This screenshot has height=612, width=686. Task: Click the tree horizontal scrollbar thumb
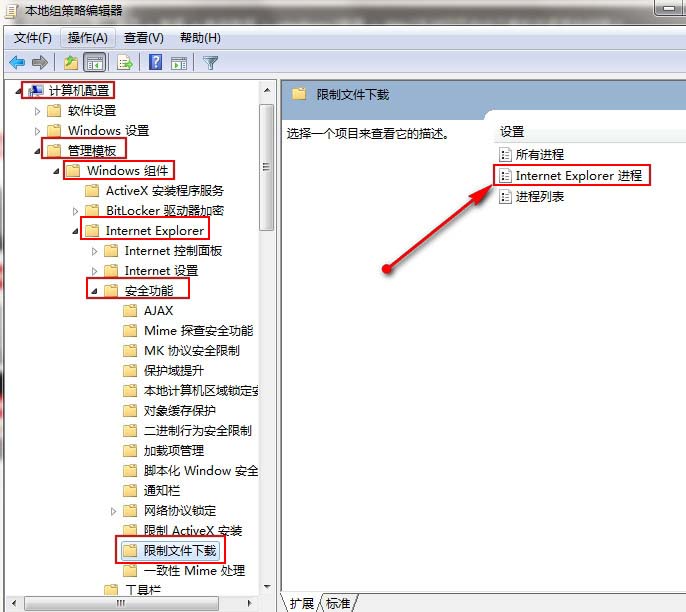pyautogui.click(x=121, y=603)
